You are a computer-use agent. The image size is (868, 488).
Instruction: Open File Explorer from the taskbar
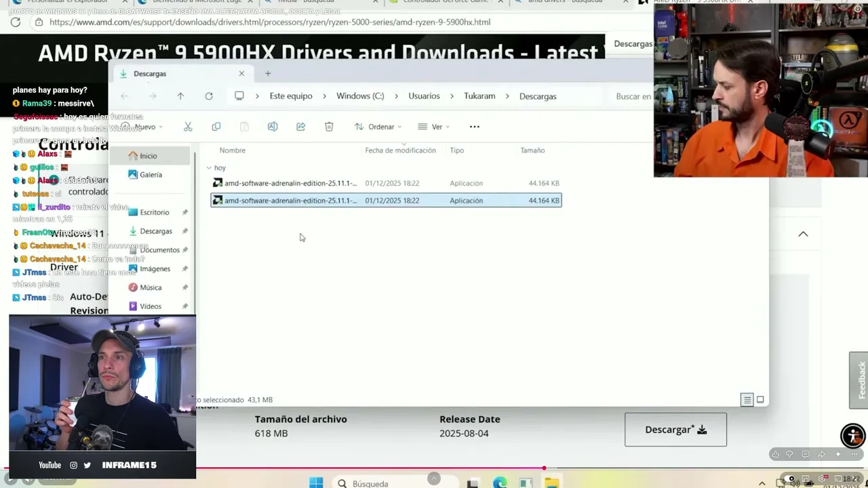[552, 483]
